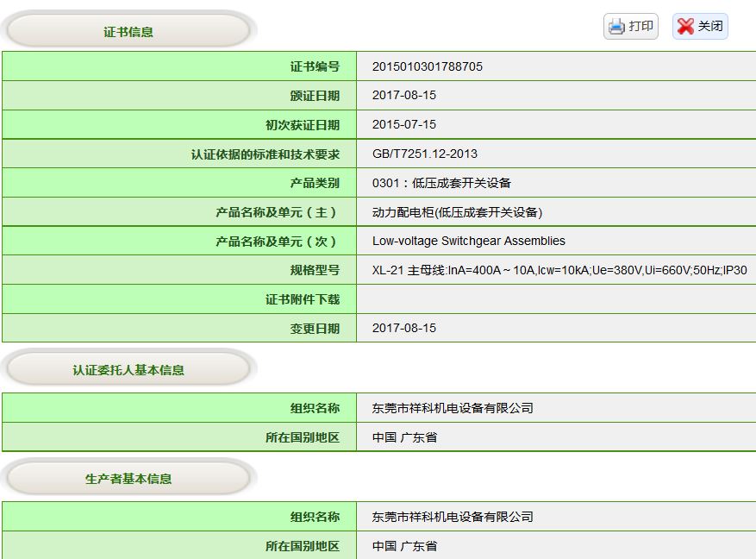The width and height of the screenshot is (756, 559).
Task: Select the 证书信息 section header
Action: pos(128,32)
